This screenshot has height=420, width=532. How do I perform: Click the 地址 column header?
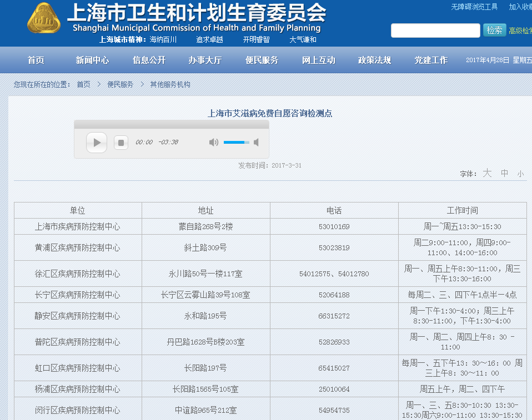tap(205, 210)
